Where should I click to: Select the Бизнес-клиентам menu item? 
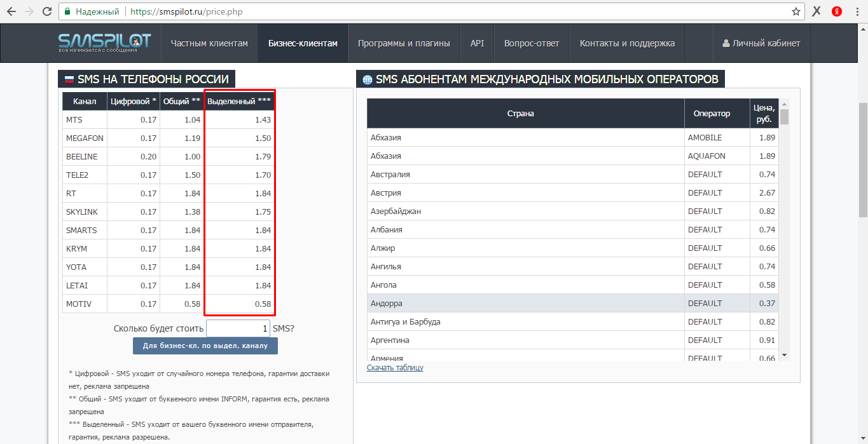coord(303,43)
